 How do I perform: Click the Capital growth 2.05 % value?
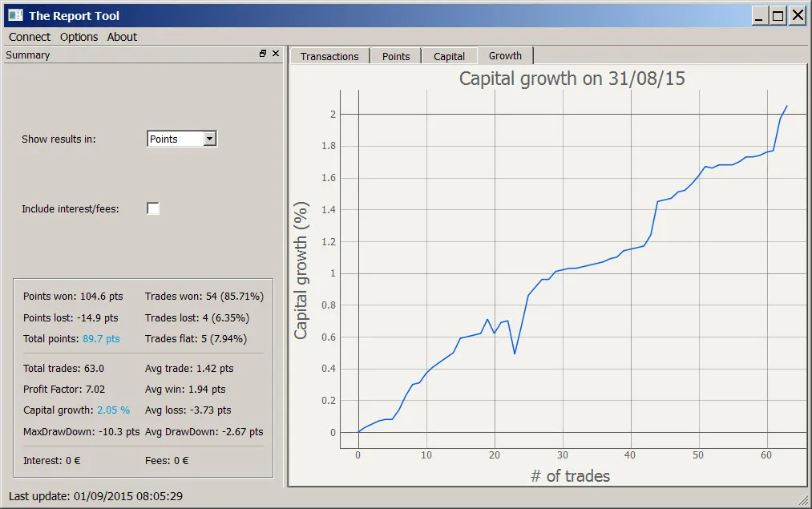[113, 410]
